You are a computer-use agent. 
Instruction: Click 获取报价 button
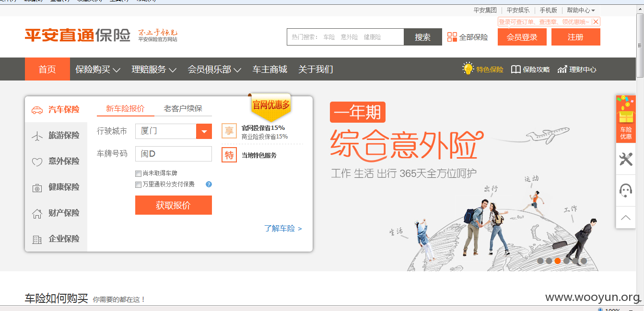pyautogui.click(x=174, y=205)
